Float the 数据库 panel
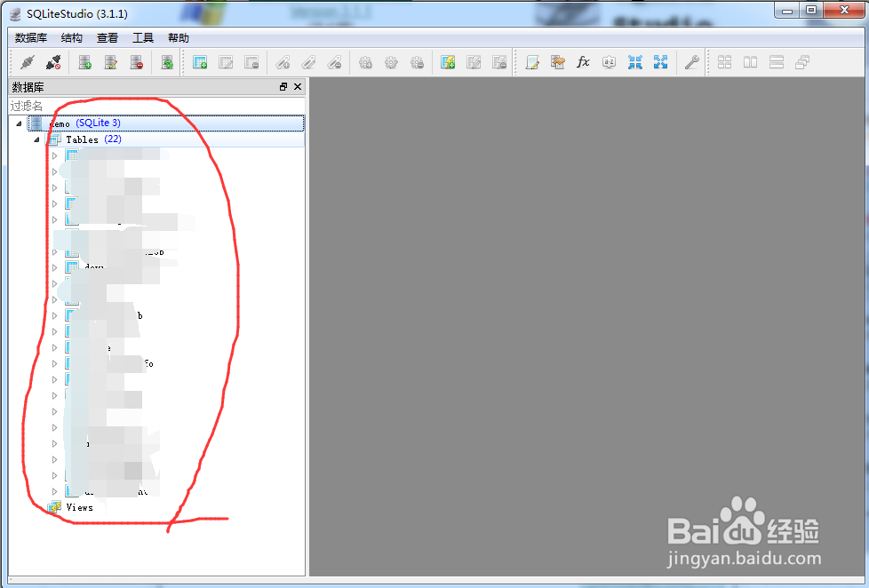Screen dimensions: 869x588 click(283, 86)
